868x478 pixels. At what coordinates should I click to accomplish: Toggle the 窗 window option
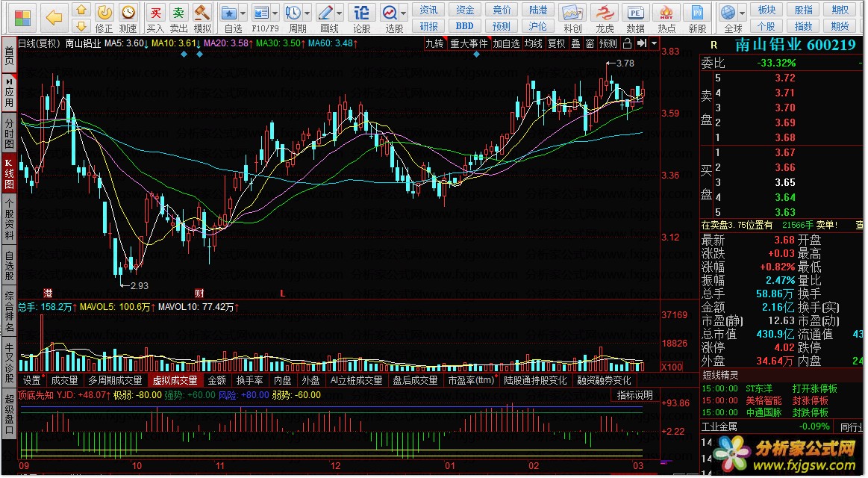590,43
